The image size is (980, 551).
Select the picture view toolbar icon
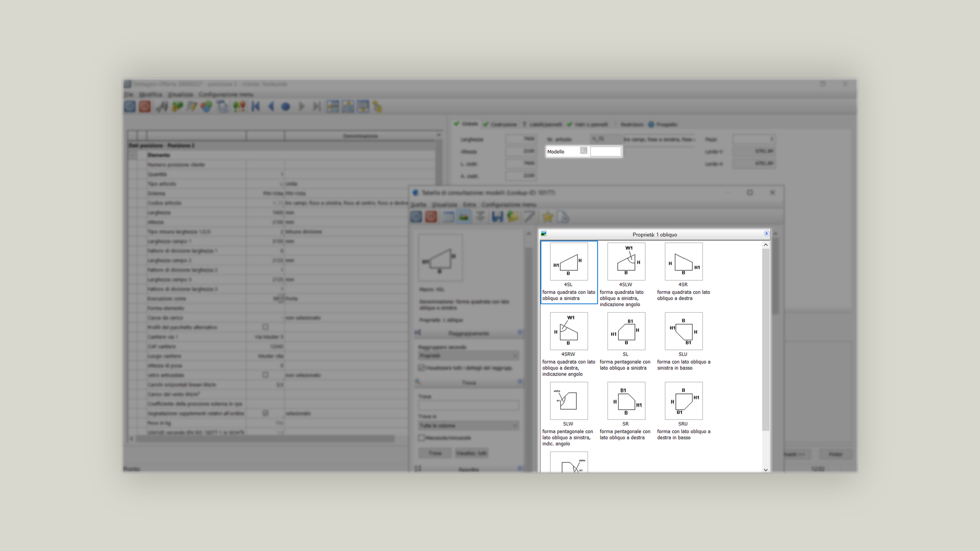[463, 217]
